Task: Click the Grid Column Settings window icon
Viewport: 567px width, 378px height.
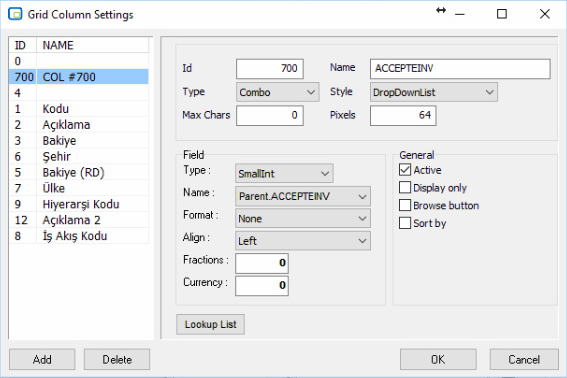Action: pyautogui.click(x=15, y=14)
